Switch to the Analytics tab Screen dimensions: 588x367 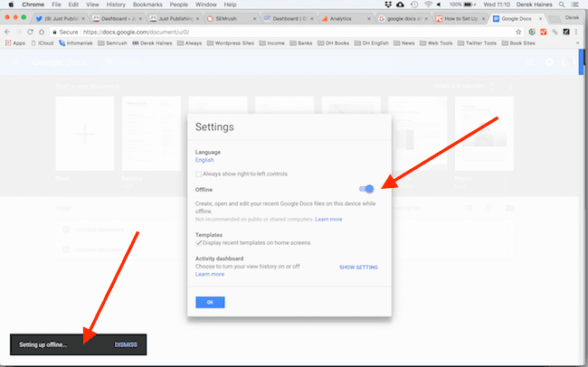point(345,18)
